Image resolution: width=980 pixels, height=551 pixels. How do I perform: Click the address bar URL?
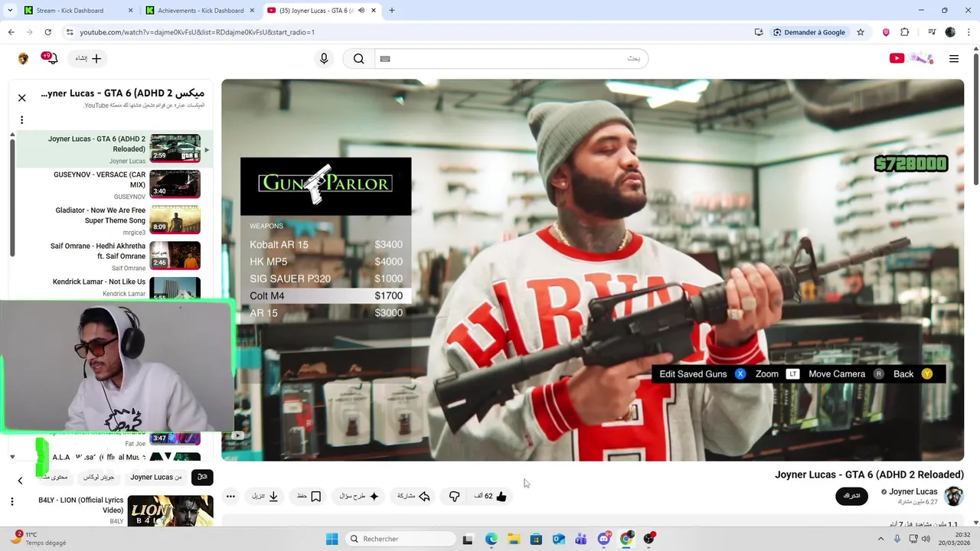pyautogui.click(x=198, y=32)
